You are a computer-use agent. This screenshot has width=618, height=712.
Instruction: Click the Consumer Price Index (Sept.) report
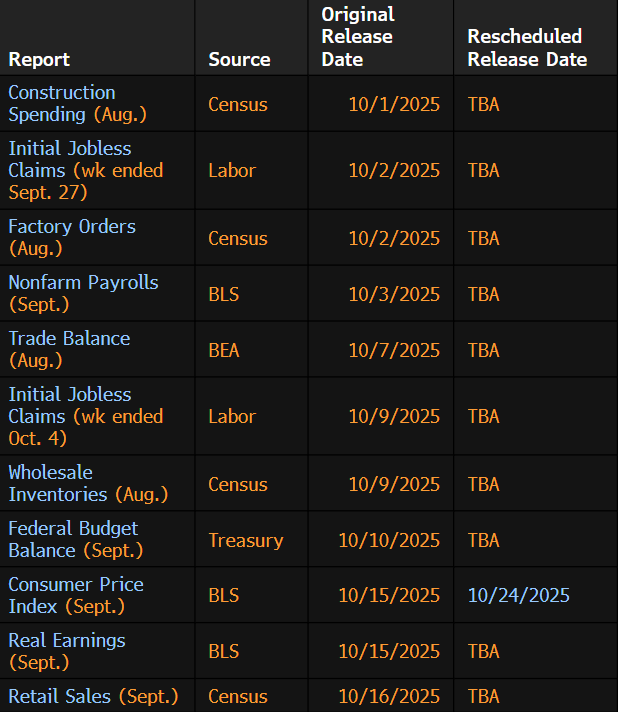[76, 595]
